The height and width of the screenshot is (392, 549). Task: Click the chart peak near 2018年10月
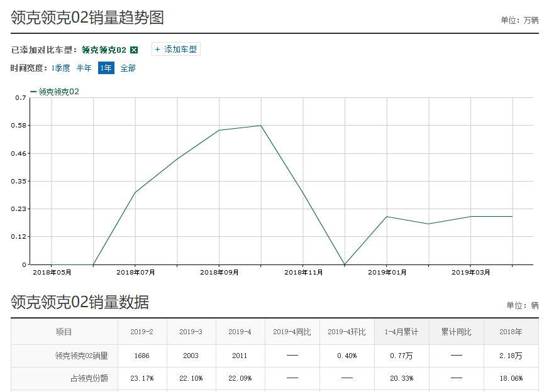click(x=261, y=125)
